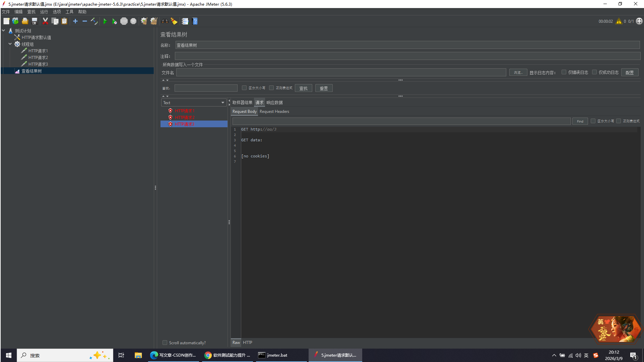Image resolution: width=644 pixels, height=362 pixels.
Task: Collapse the 测试计划 root node
Action: [3, 30]
